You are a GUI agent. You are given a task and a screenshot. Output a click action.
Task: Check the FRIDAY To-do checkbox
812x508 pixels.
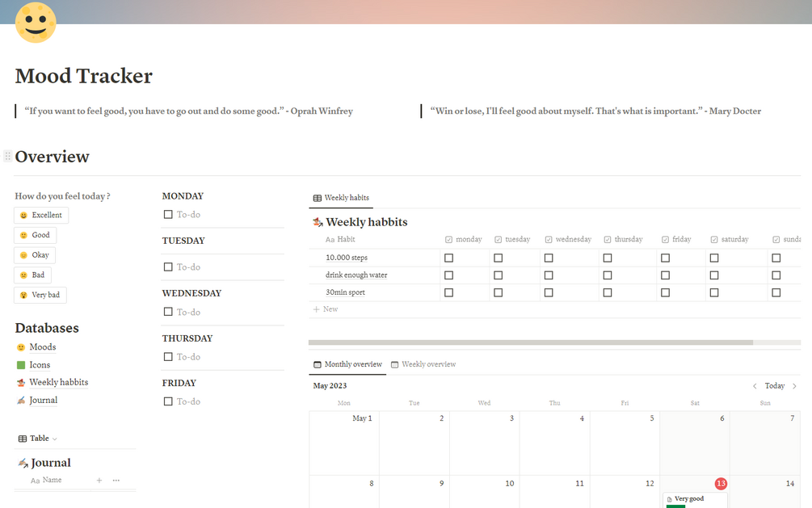(x=168, y=401)
